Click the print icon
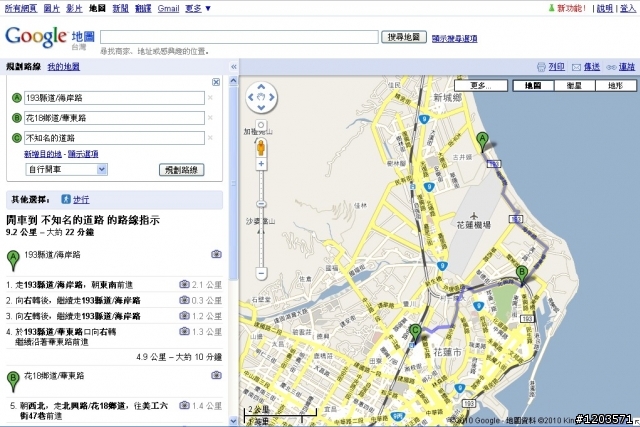Viewport: 640px width, 427px height. click(x=541, y=67)
